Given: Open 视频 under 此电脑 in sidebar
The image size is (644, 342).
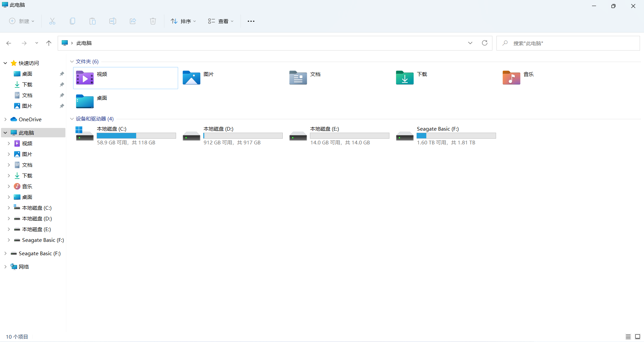Looking at the screenshot, I should click(x=27, y=143).
